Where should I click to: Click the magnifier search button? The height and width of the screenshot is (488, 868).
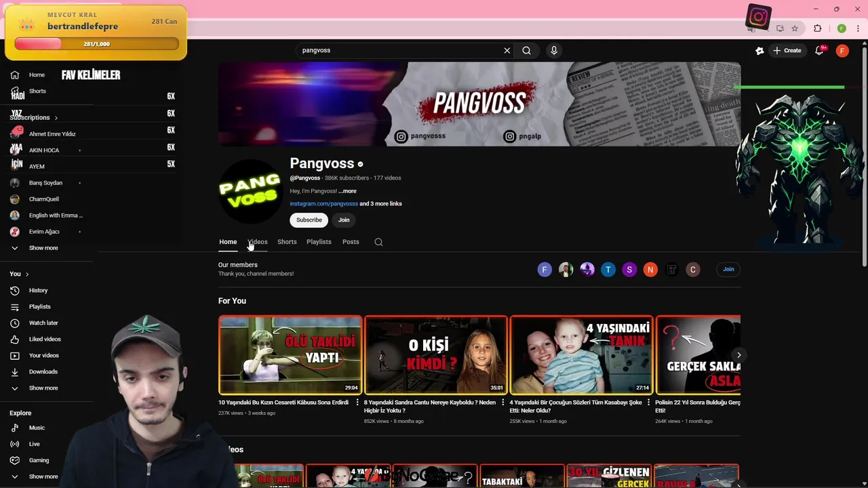(526, 50)
